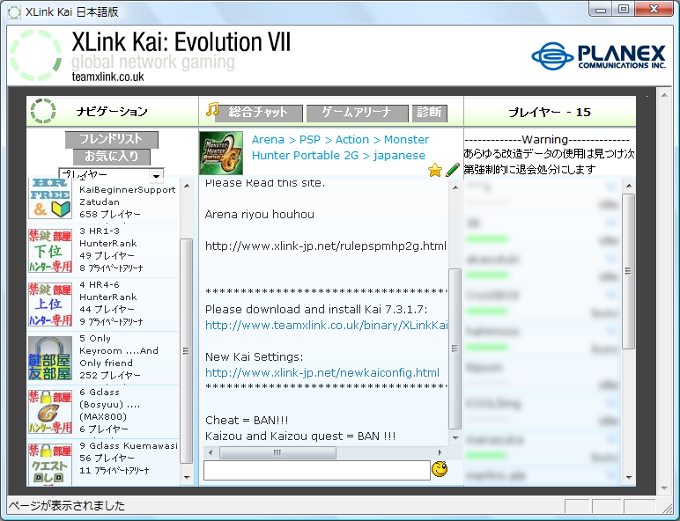The width and height of the screenshot is (680, 521).
Task: Switch to the ゲームアリーナ tab
Action: point(357,113)
